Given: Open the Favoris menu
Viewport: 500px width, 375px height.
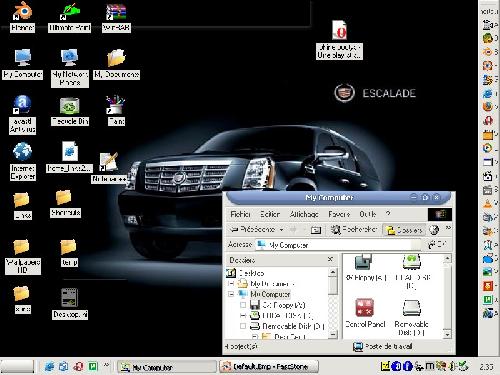Looking at the screenshot, I should point(339,214).
